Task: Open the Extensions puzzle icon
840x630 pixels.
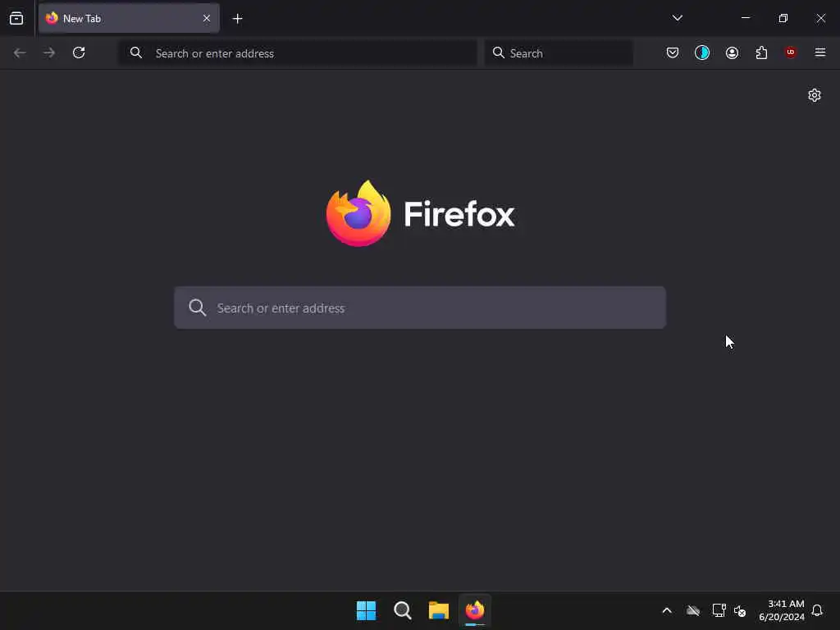Action: [761, 52]
